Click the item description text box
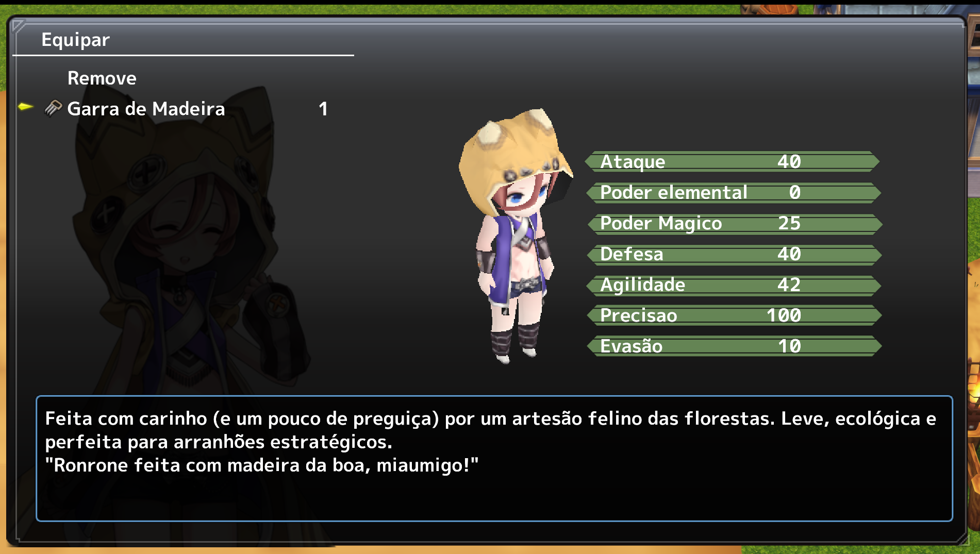The image size is (980, 554). point(494,458)
